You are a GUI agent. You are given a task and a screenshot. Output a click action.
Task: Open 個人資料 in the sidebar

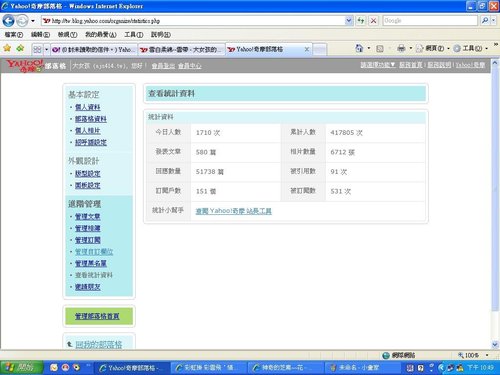coord(88,107)
